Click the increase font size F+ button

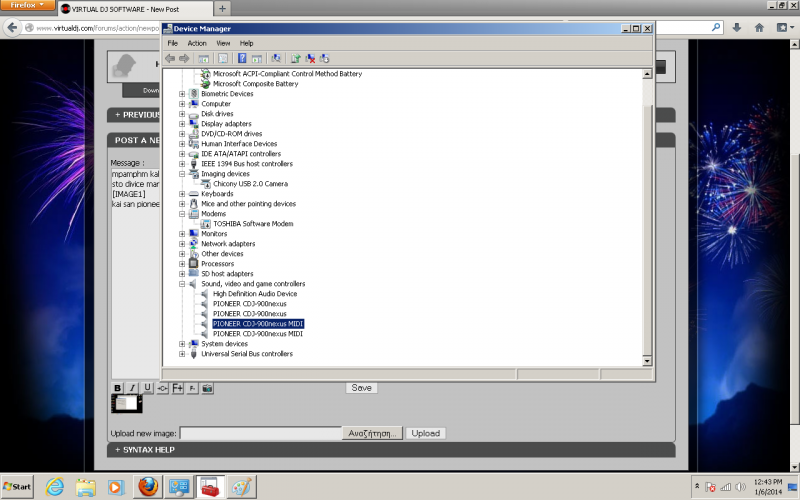tap(177, 388)
